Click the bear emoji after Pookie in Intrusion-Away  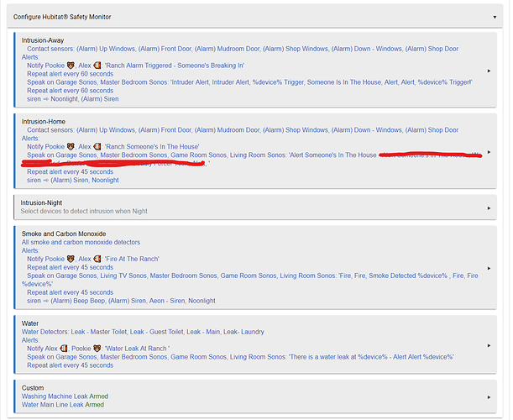point(71,66)
